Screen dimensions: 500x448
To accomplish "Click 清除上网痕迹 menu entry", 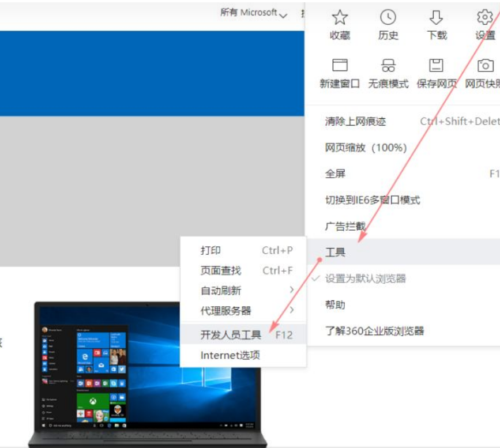I will [355, 121].
